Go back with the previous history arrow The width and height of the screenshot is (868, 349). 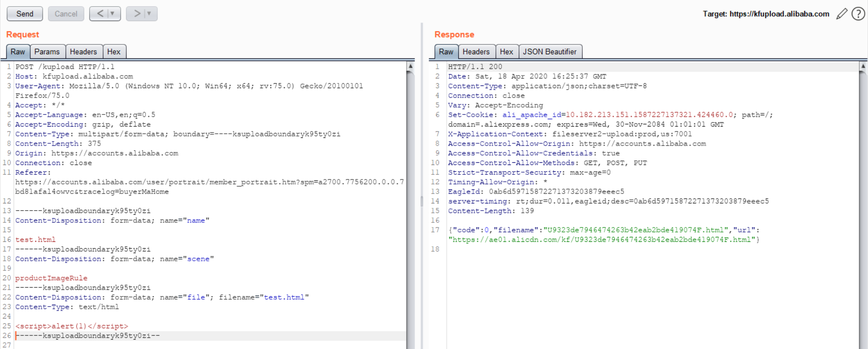100,14
